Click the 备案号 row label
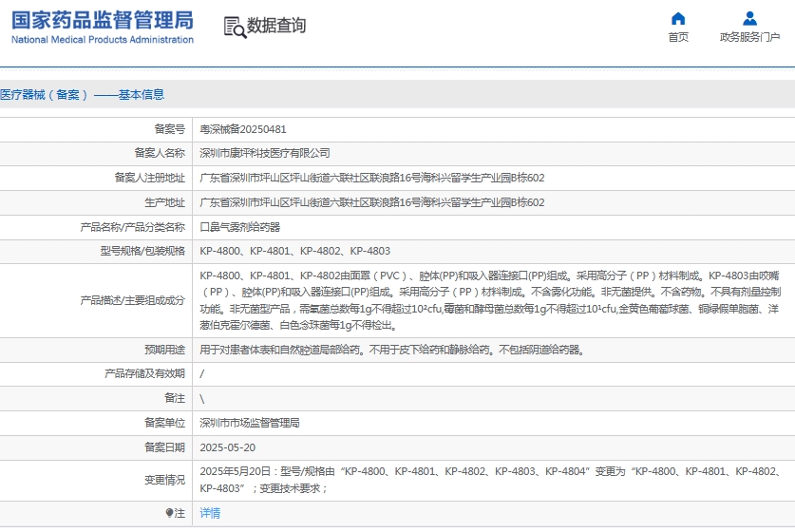Viewport: 795px width, 532px height. tap(170, 129)
